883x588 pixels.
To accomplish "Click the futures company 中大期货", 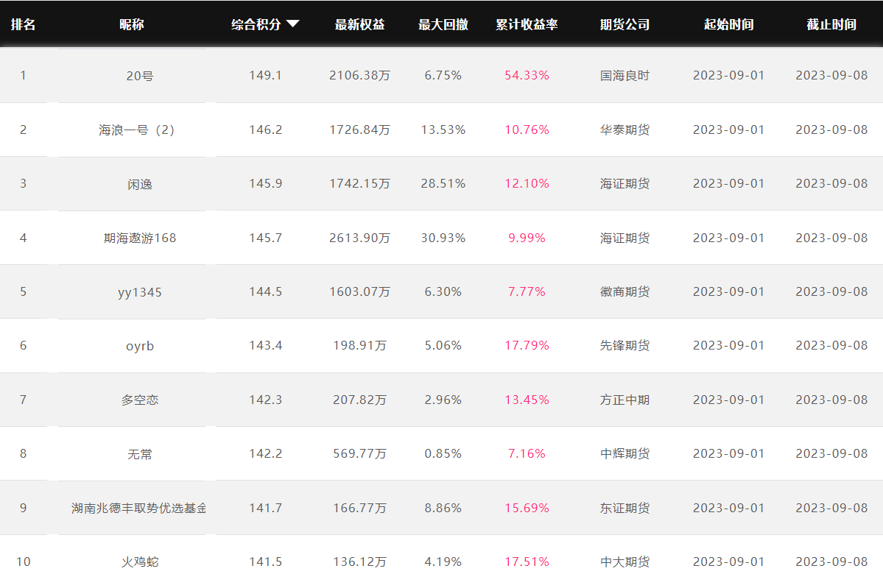I will (x=625, y=562).
